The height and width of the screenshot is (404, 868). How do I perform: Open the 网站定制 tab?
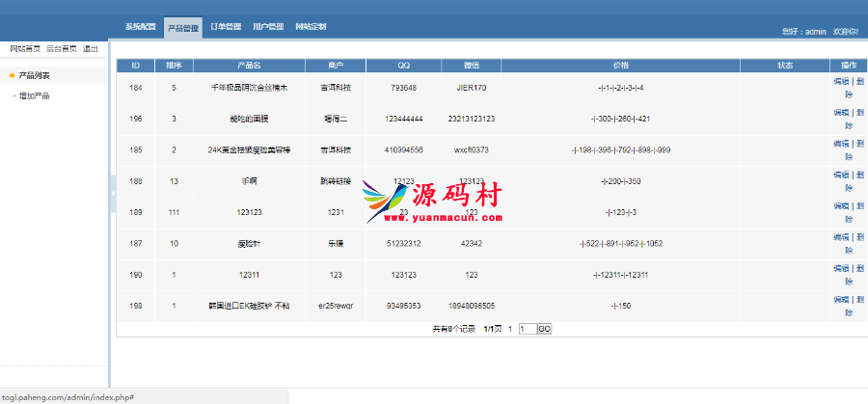click(x=311, y=27)
